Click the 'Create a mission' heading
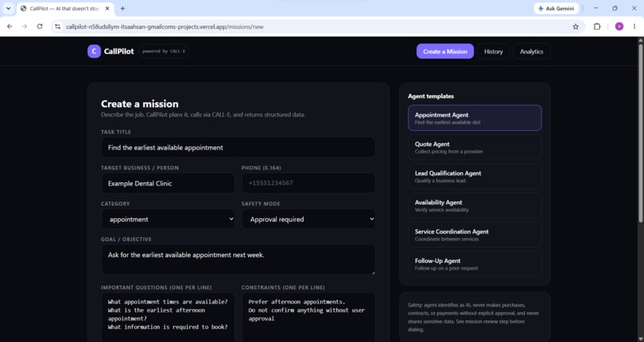The image size is (644, 342). pos(140,103)
